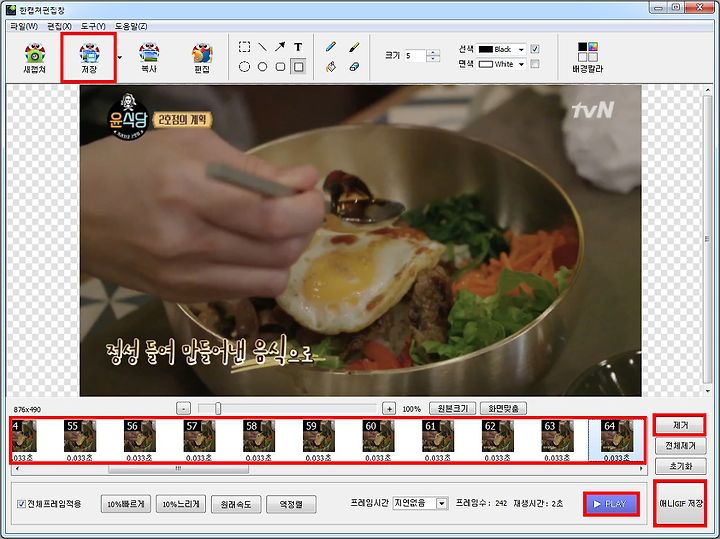The height and width of the screenshot is (539, 720).
Task: Click the 배경칼라 background color icon
Action: (588, 57)
